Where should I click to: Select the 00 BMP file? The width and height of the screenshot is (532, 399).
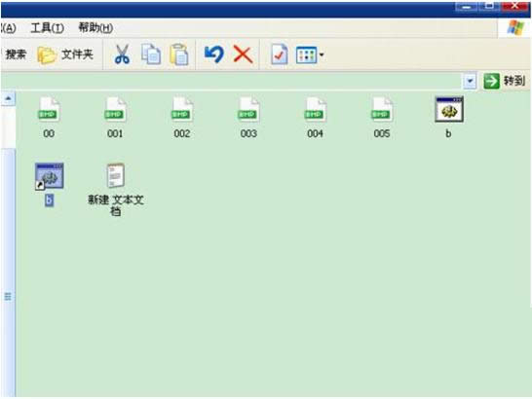[x=49, y=118]
